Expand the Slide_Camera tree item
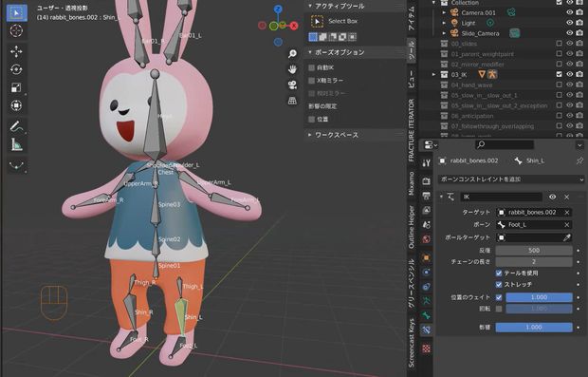The image size is (588, 377). click(x=445, y=33)
